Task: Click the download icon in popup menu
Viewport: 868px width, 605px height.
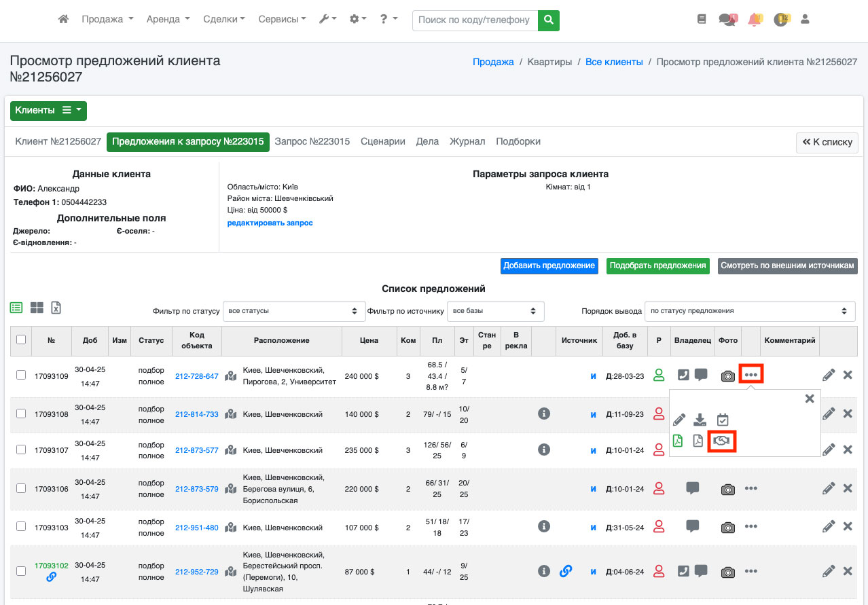Action: (x=700, y=420)
